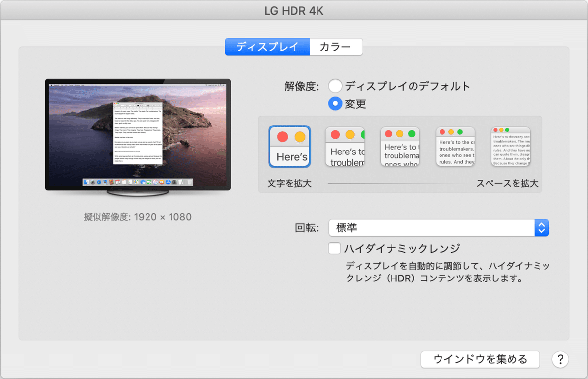Click the App Store icon in the preview dock
This screenshot has height=379, width=588.
click(x=168, y=182)
